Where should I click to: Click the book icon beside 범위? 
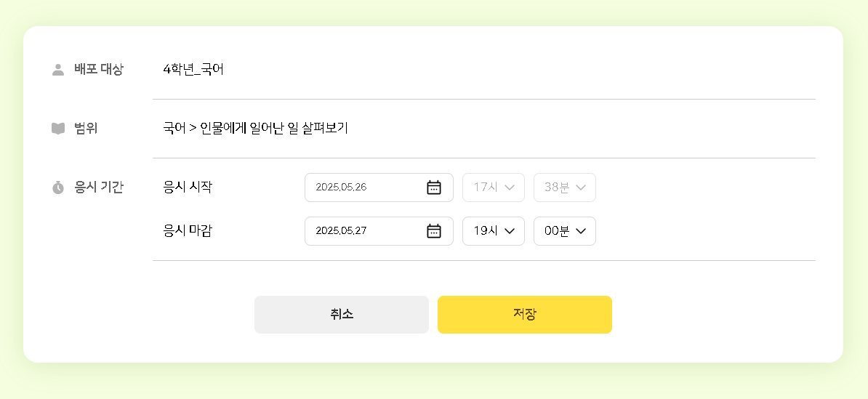click(x=58, y=129)
